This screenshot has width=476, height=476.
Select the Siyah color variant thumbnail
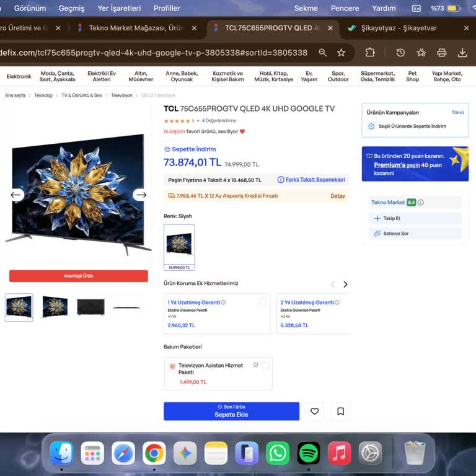[x=179, y=247]
